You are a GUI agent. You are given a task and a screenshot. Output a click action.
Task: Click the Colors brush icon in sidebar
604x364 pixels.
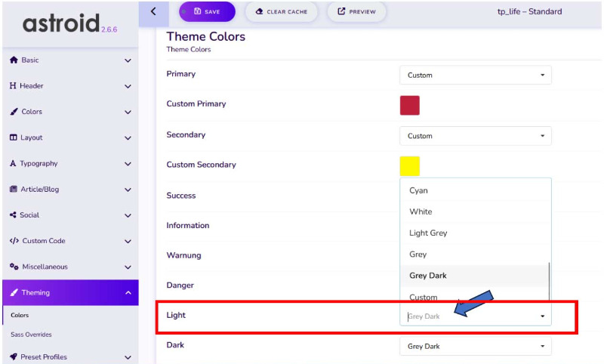[14, 112]
